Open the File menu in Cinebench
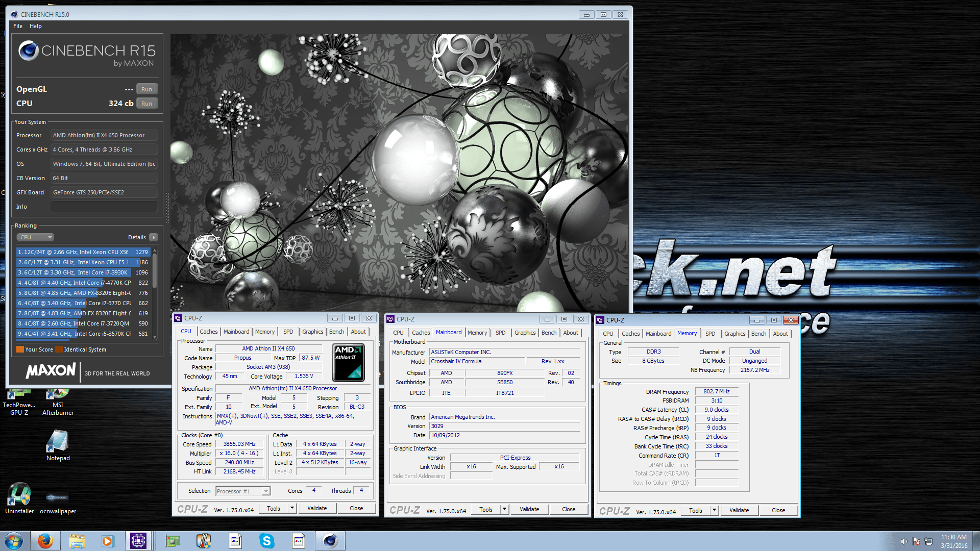980x551 pixels. pos(17,26)
